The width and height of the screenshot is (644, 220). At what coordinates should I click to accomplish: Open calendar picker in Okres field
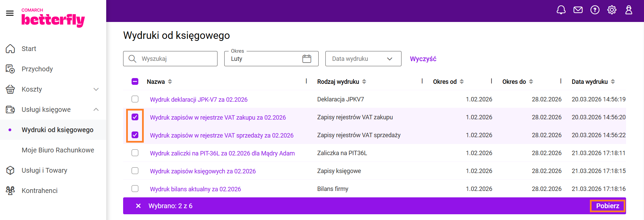pyautogui.click(x=306, y=59)
